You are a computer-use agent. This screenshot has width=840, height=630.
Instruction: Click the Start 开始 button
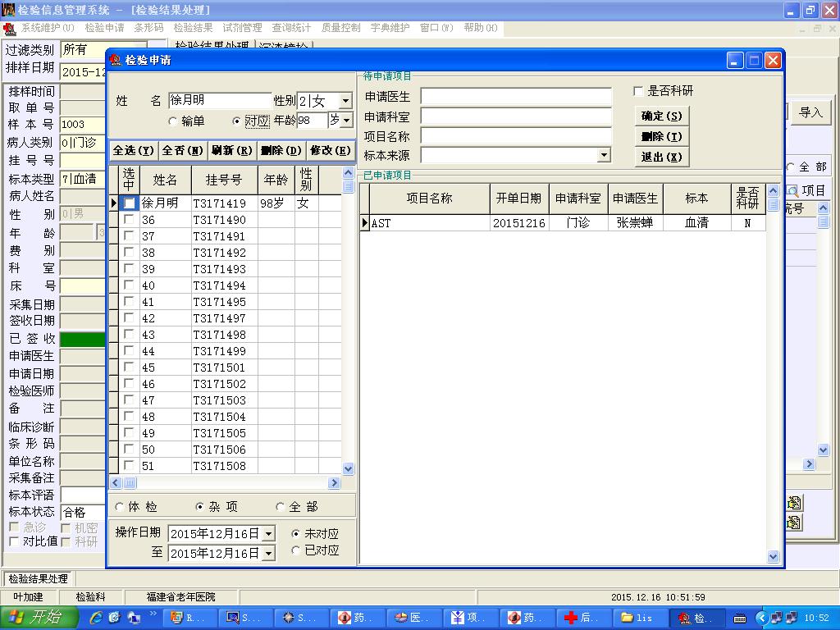pos(39,618)
